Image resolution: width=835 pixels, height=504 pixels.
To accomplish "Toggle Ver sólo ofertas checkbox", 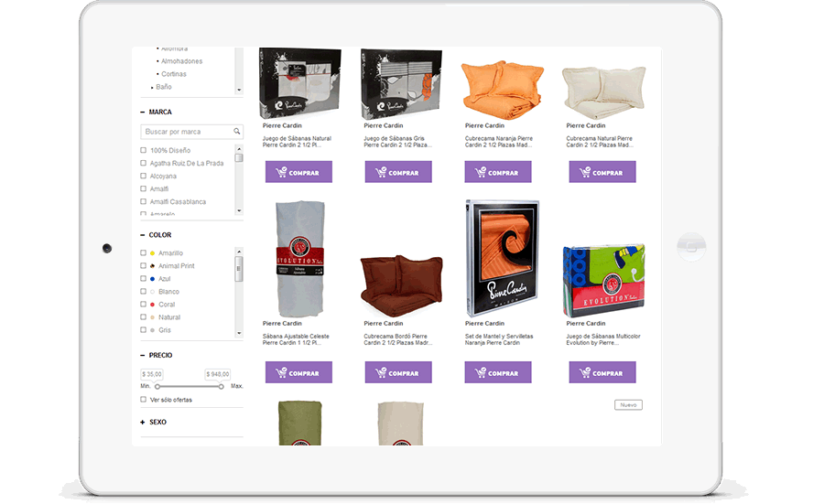I will pyautogui.click(x=143, y=399).
